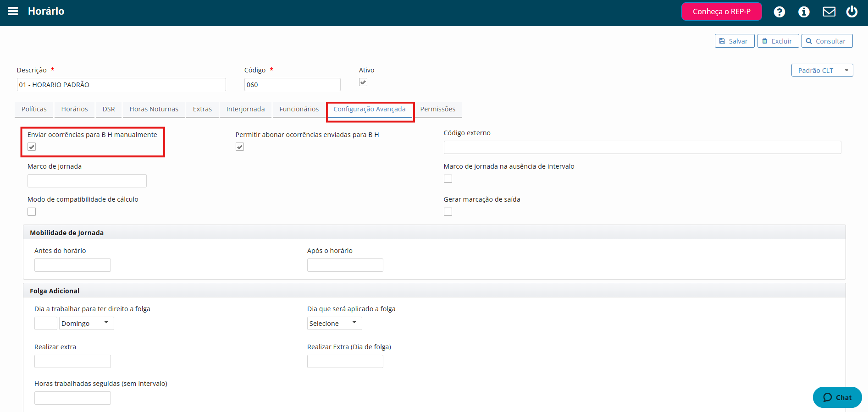Click the Realizar extra input field
This screenshot has height=412, width=868.
pyautogui.click(x=72, y=361)
